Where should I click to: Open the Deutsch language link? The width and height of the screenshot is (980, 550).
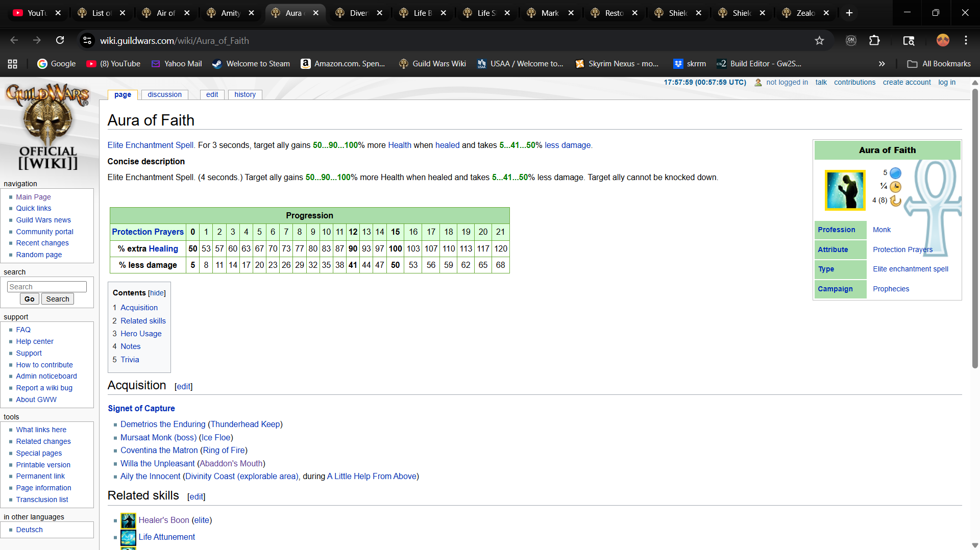[x=29, y=530]
